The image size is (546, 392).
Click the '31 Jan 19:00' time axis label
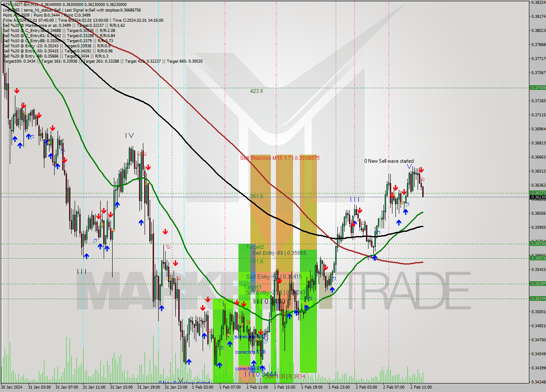tap(148, 387)
